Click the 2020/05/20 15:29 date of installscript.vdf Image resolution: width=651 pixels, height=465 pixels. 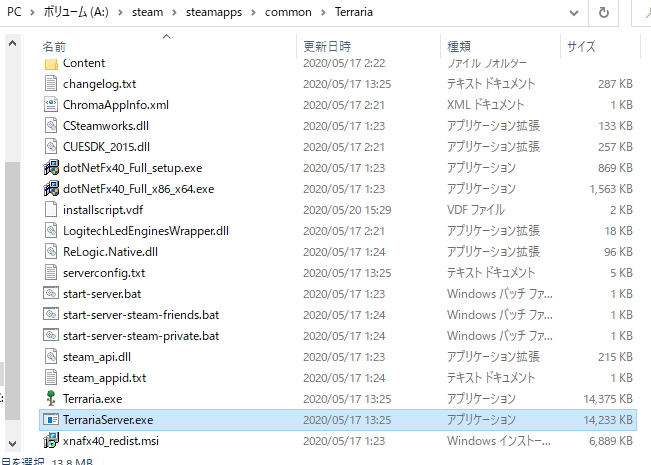(347, 210)
